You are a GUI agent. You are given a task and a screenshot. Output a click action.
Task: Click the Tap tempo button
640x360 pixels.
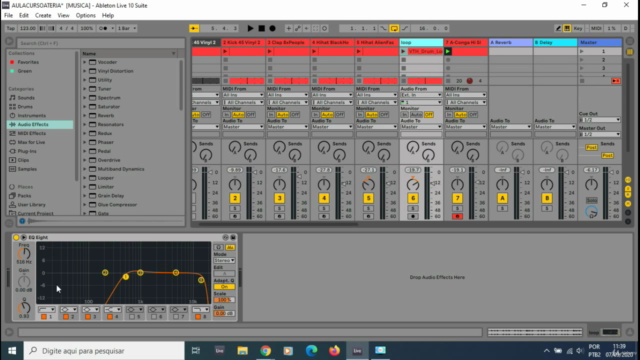point(11,28)
